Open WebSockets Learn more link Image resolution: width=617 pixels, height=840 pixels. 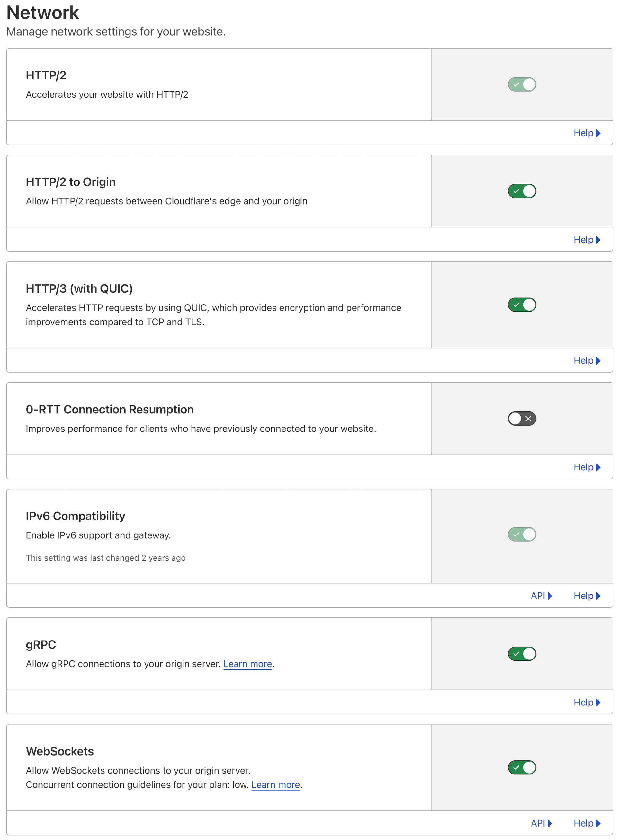(275, 785)
